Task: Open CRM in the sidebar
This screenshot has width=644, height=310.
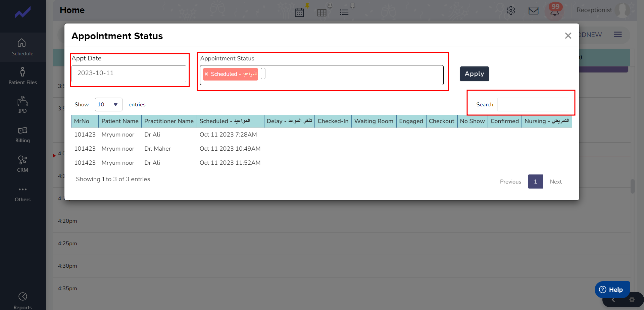Action: 22,164
